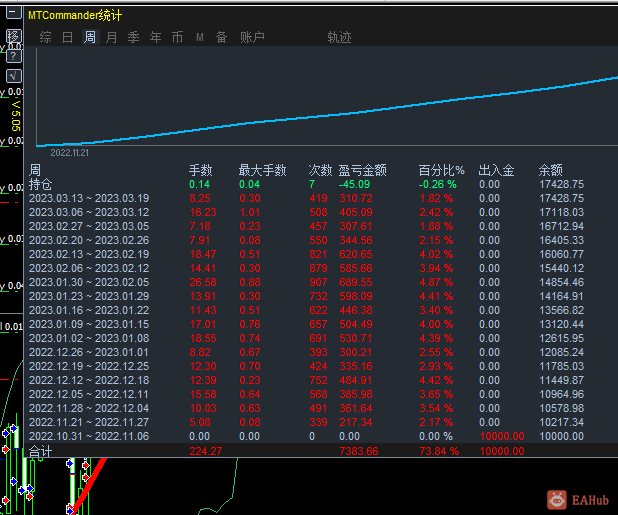Select week 2023.01.16 ~ 2023.01.22 row

tap(306, 310)
